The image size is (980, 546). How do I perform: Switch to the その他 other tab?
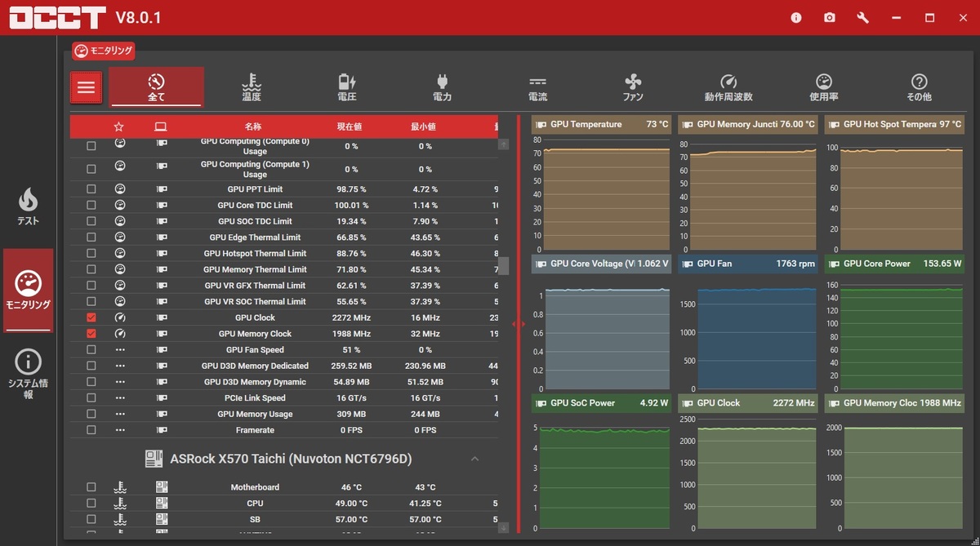tap(919, 87)
